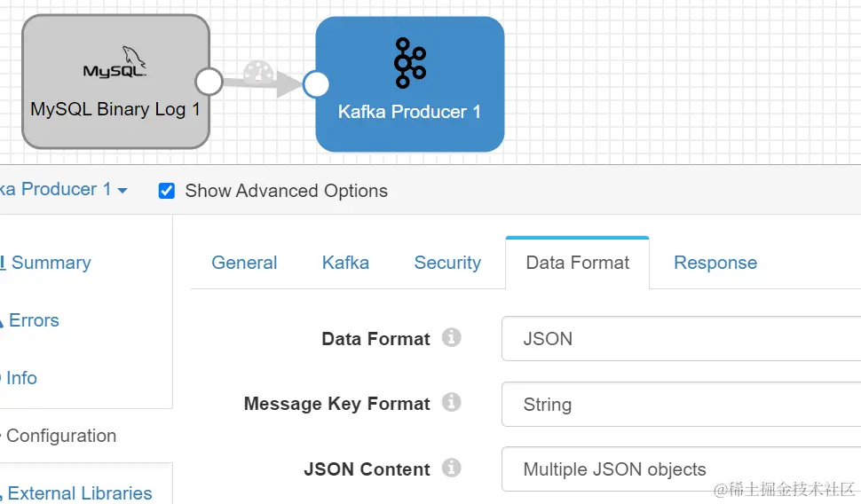Screen dimensions: 861x504
Task: Click the Kafka logo icon on producer stage
Action: point(409,63)
